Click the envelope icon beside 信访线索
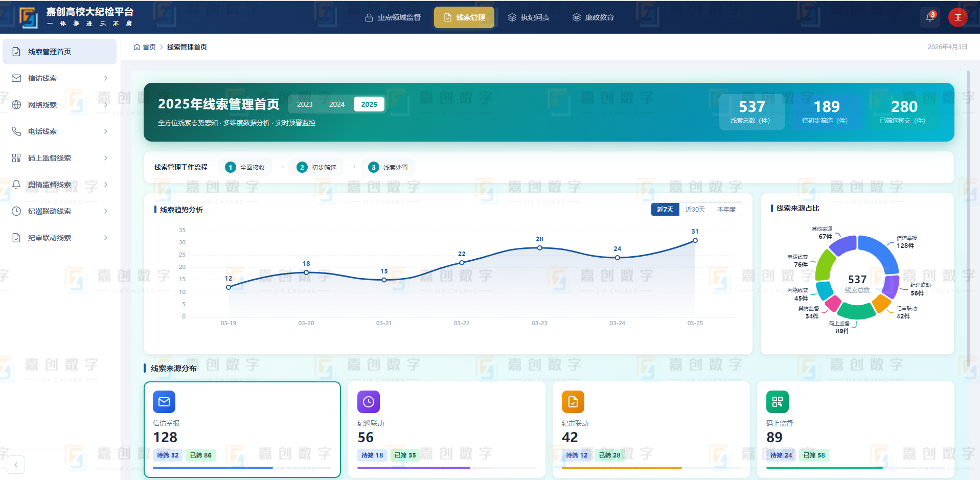 pyautogui.click(x=16, y=78)
